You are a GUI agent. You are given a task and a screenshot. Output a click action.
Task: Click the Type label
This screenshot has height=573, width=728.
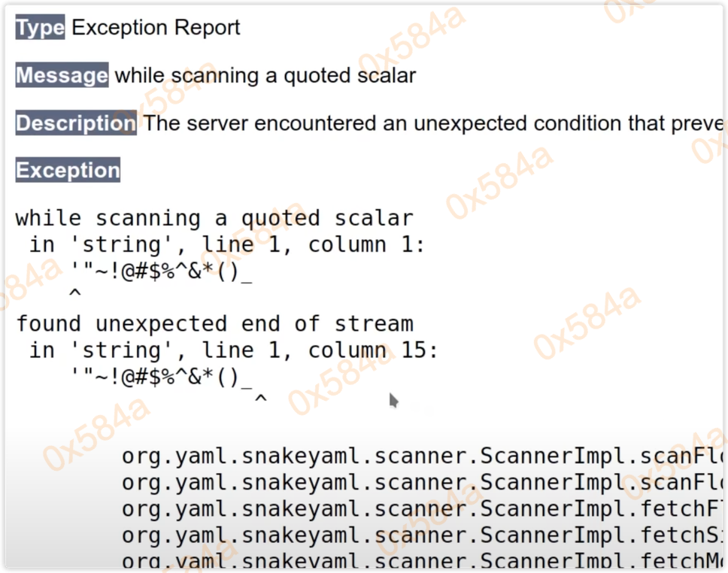click(40, 28)
